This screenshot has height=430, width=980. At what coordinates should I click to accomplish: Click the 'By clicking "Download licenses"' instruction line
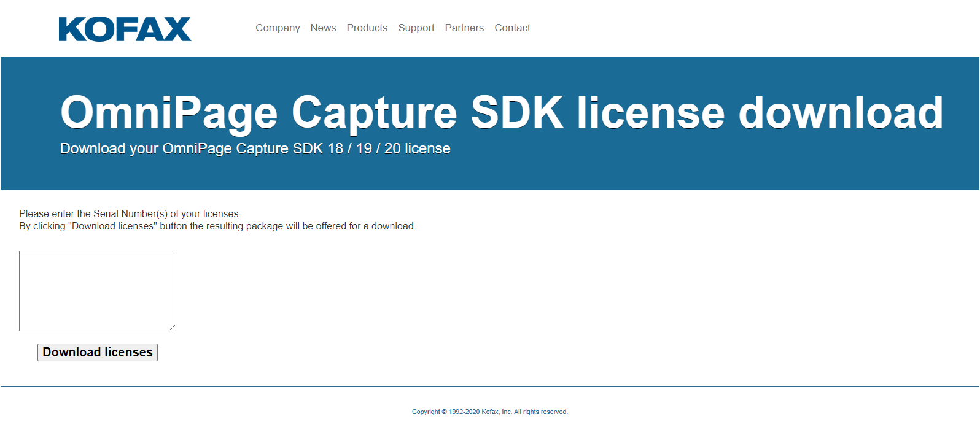[217, 226]
